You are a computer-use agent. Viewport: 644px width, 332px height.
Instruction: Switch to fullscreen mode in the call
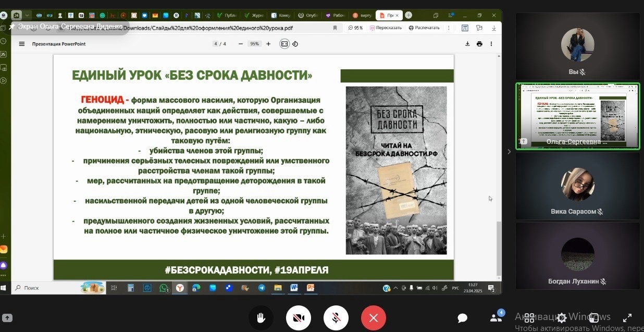point(627,318)
